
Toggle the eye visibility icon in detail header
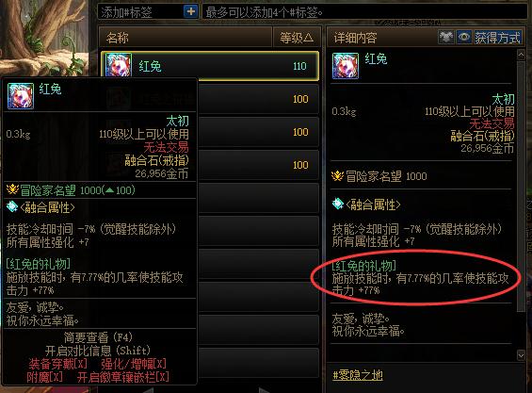click(464, 37)
